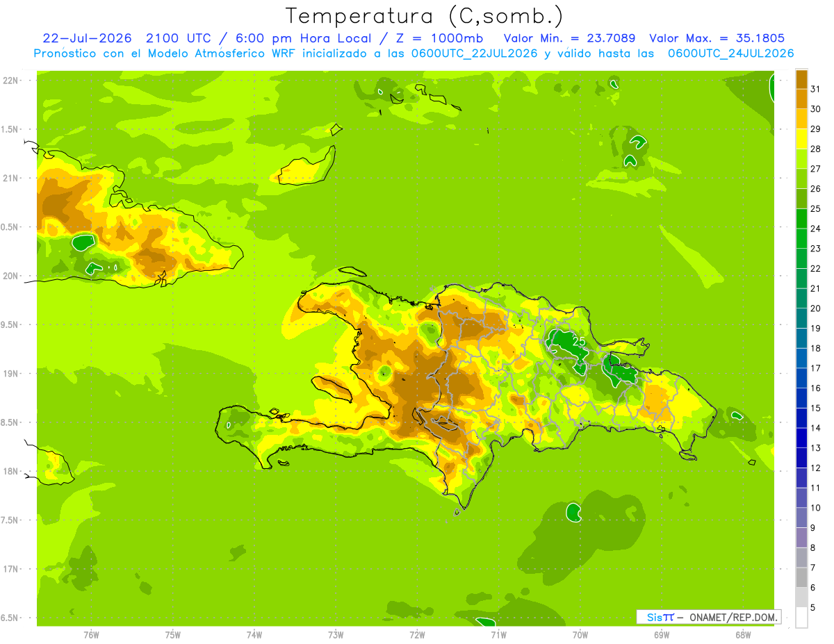This screenshot has width=834, height=644.
Task: Click the "74W" longitude axis label
Action: tap(254, 634)
